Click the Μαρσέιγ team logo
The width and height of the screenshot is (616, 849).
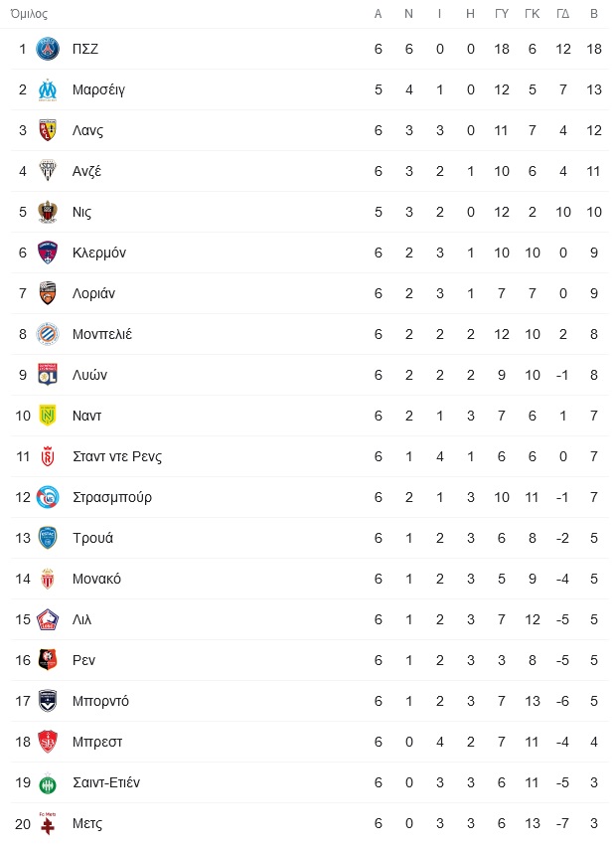point(48,89)
